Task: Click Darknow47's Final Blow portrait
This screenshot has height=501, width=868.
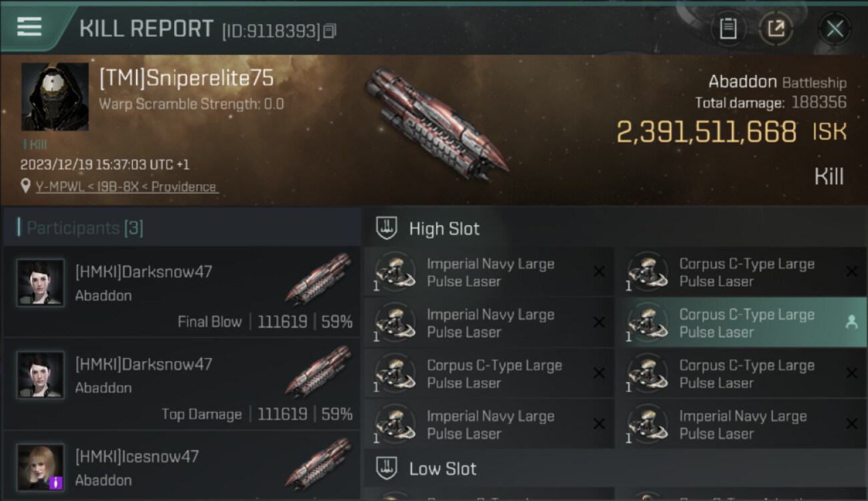Action: (x=41, y=283)
